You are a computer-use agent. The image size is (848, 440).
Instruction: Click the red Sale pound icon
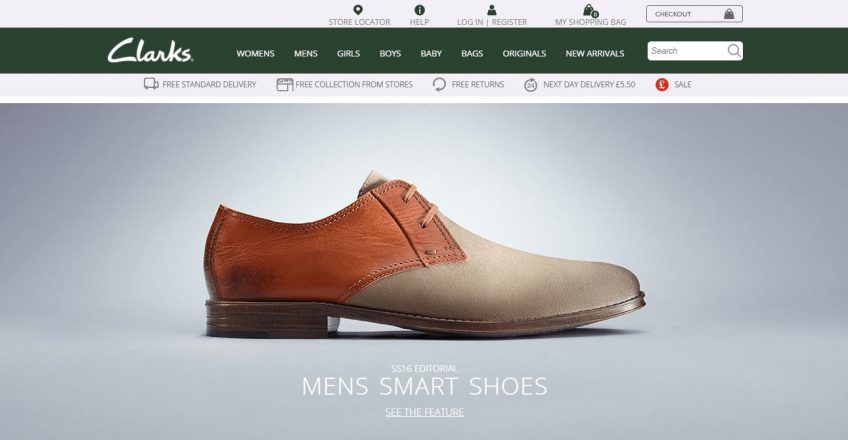coord(661,85)
